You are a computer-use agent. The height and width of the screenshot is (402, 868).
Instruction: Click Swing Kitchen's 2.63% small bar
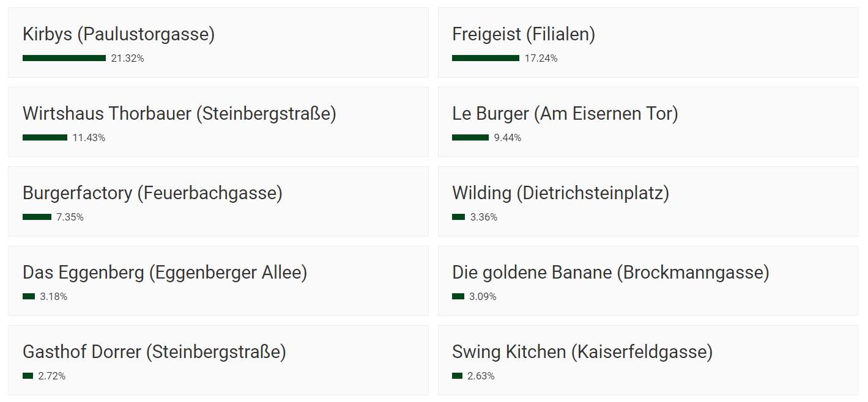click(457, 376)
